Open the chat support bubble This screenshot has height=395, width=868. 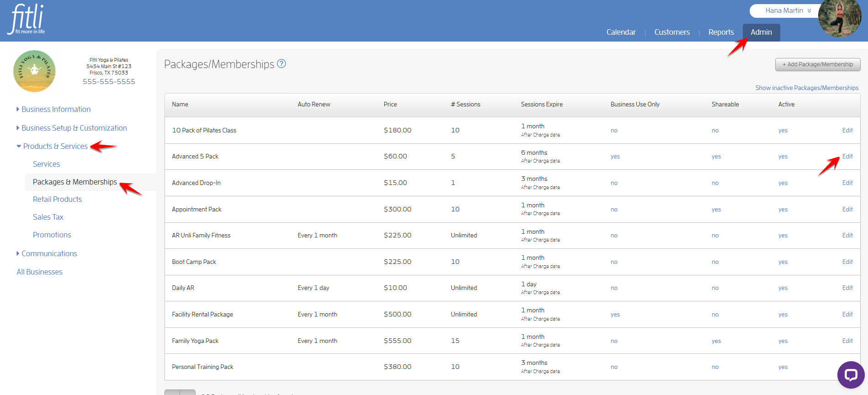(851, 375)
